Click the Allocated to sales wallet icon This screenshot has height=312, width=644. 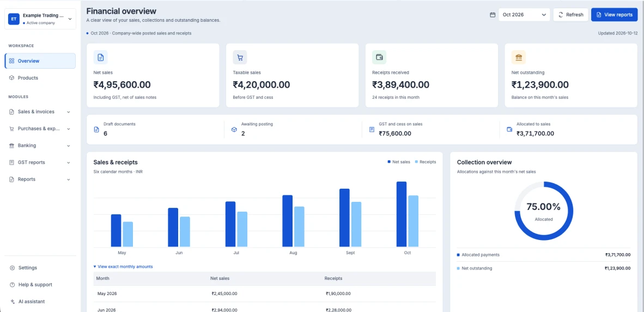[x=509, y=129]
